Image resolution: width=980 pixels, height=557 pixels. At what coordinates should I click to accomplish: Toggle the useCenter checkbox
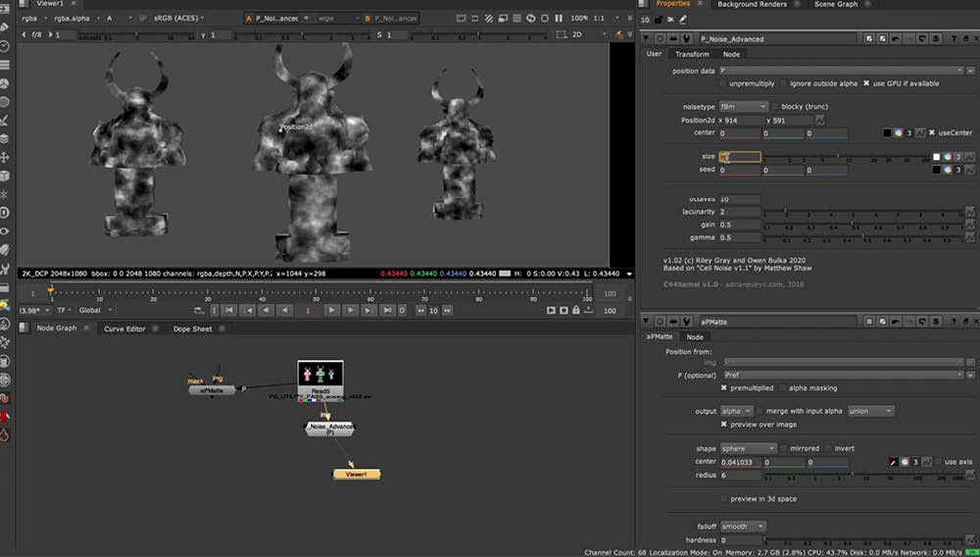[x=932, y=133]
